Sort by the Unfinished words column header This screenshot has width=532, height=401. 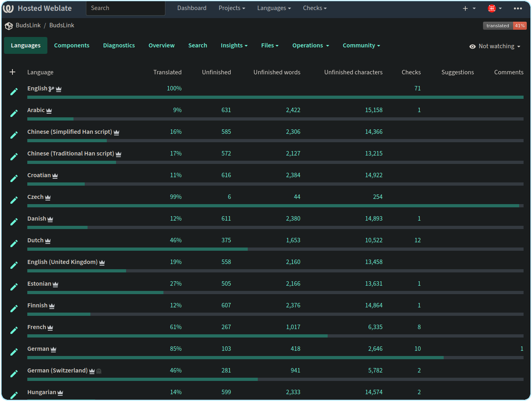coord(277,72)
